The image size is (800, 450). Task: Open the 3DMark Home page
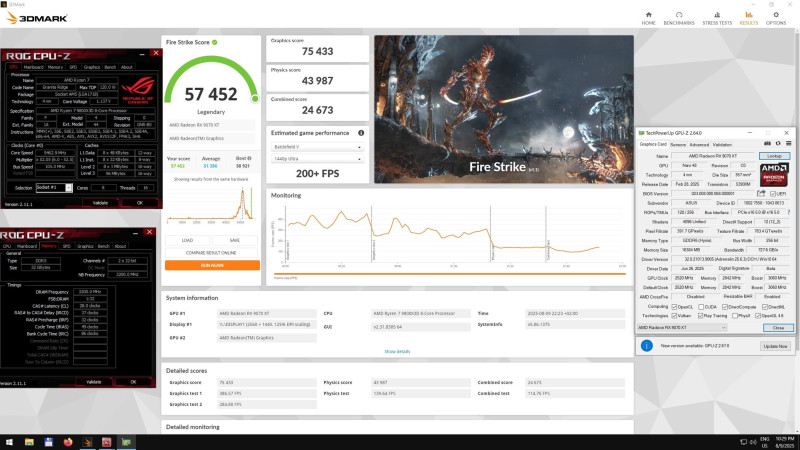pos(648,18)
